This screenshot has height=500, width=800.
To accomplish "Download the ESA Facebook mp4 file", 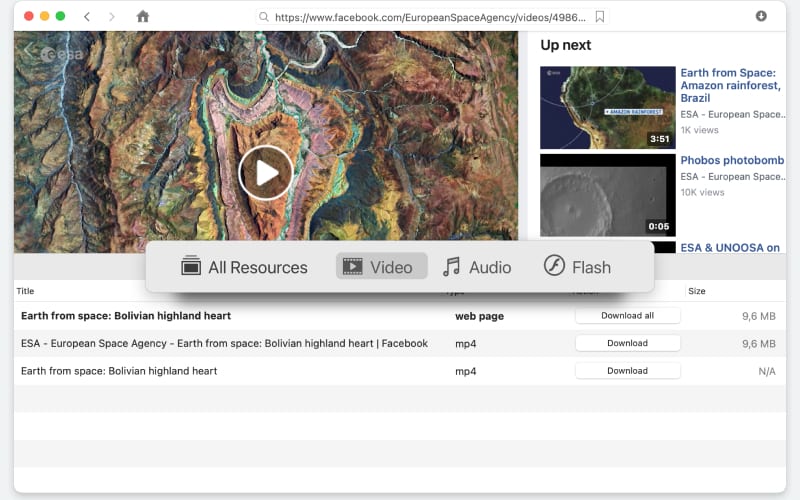I will (628, 343).
